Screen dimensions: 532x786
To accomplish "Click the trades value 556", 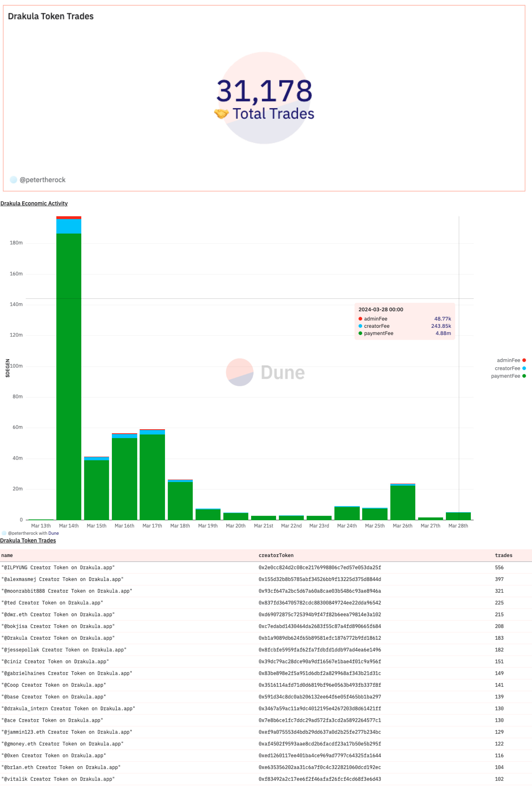I will (499, 567).
